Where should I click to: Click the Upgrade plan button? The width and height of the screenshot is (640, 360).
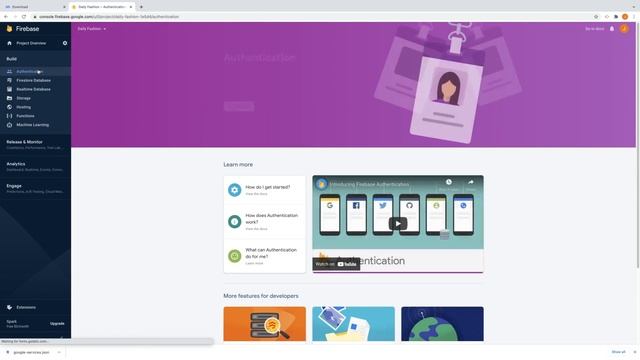(57, 324)
